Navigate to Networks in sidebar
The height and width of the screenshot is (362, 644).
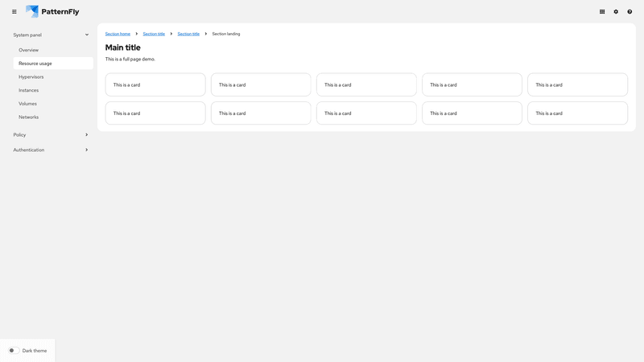(29, 117)
